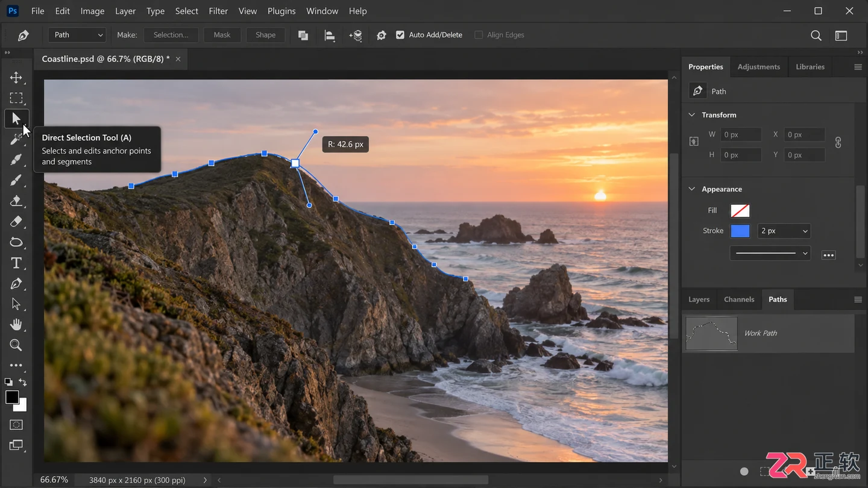Select the Work Path thumbnail
This screenshot has height=488, width=868.
(712, 333)
